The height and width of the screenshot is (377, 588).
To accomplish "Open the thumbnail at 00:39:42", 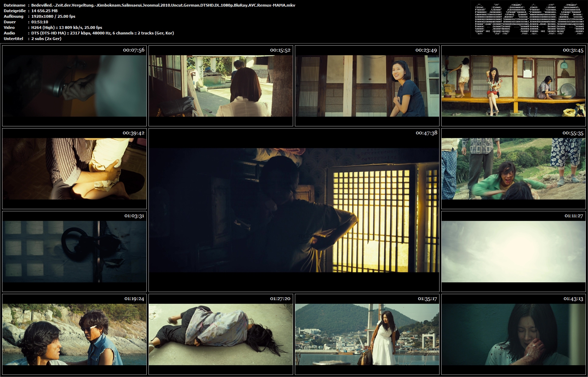I will coord(74,168).
